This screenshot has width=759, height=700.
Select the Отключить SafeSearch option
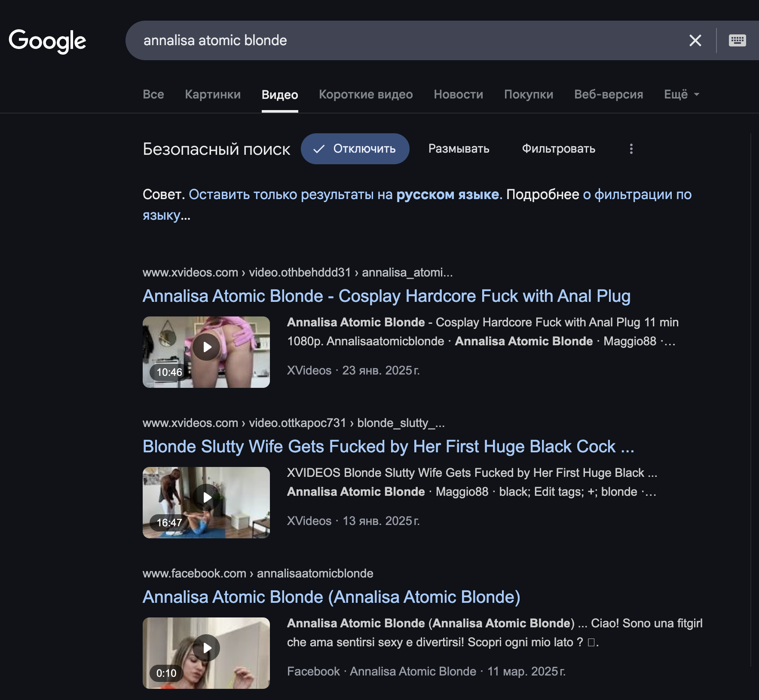pos(355,149)
